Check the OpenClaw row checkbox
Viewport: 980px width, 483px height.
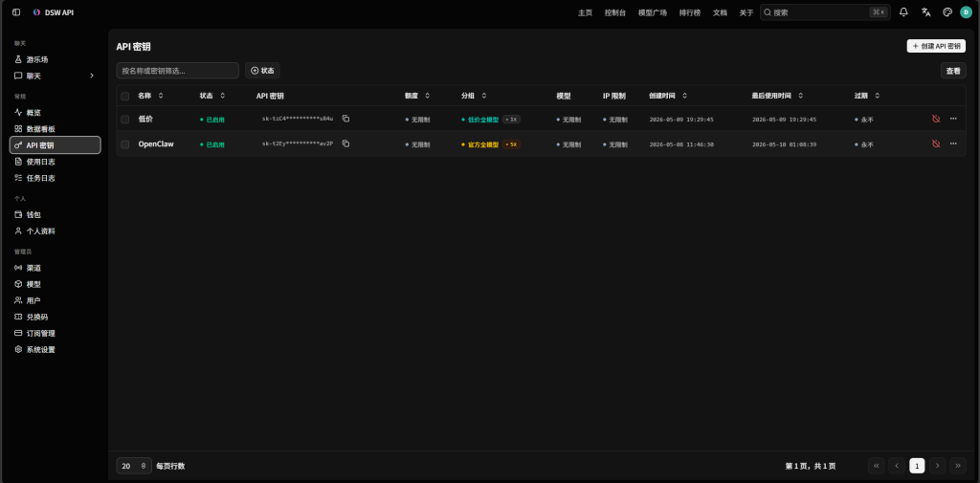(x=125, y=144)
